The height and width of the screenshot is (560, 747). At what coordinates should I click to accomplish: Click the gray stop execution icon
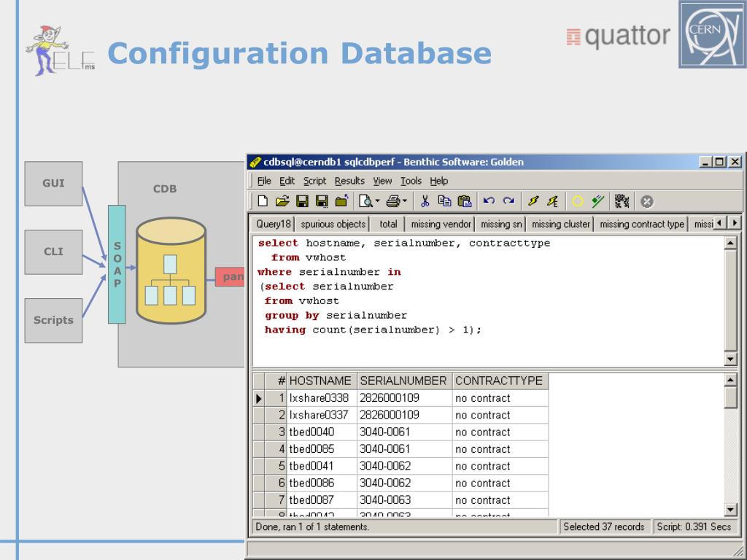coord(646,201)
